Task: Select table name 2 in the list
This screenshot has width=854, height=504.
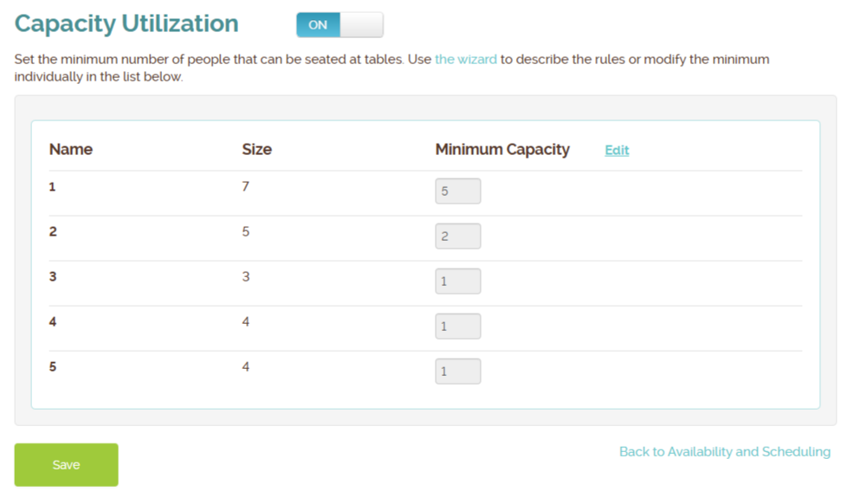Action: [53, 232]
